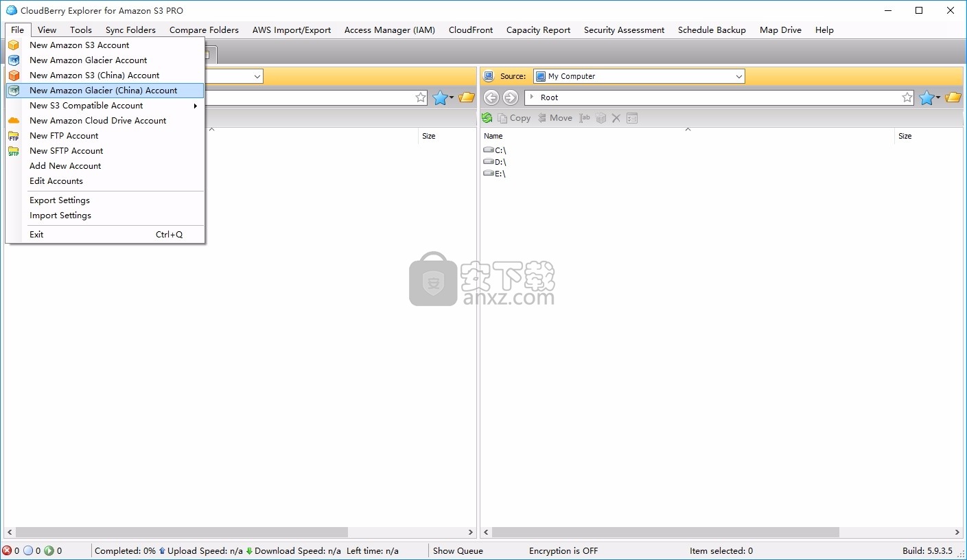Toggle the favorite star outline in Root path
Image resolution: width=967 pixels, height=560 pixels.
[x=907, y=97]
